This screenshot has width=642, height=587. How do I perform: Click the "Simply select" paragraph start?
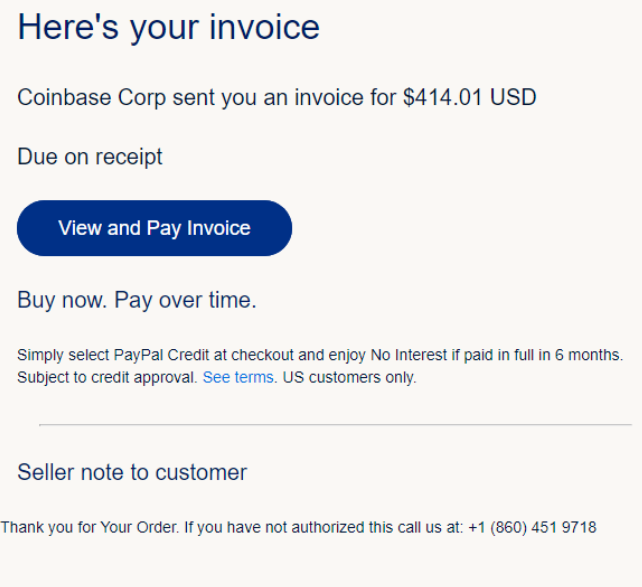point(58,355)
